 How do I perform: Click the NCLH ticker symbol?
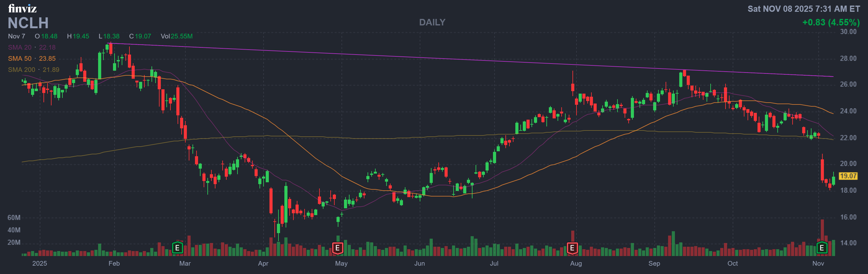(28, 23)
